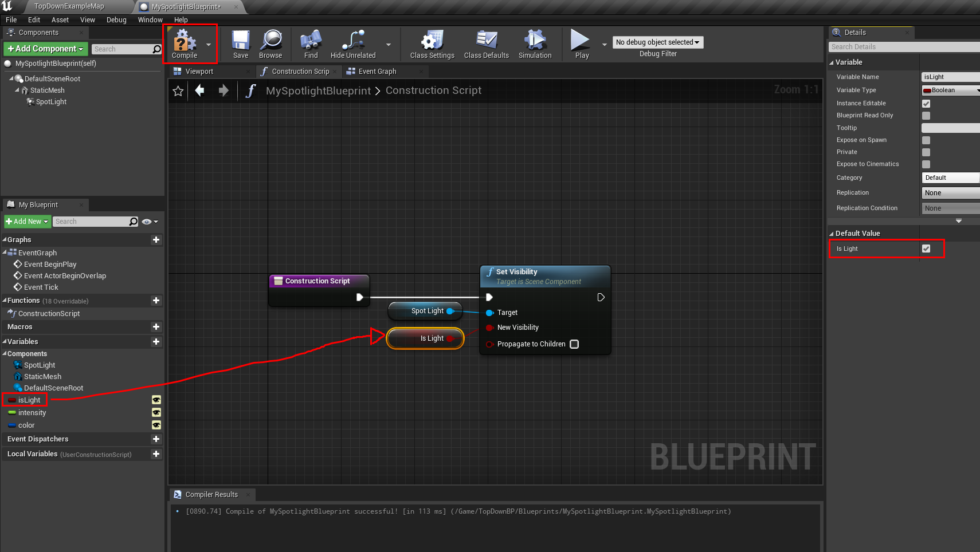Open Class Defaults
This screenshot has height=552, width=980.
point(487,44)
